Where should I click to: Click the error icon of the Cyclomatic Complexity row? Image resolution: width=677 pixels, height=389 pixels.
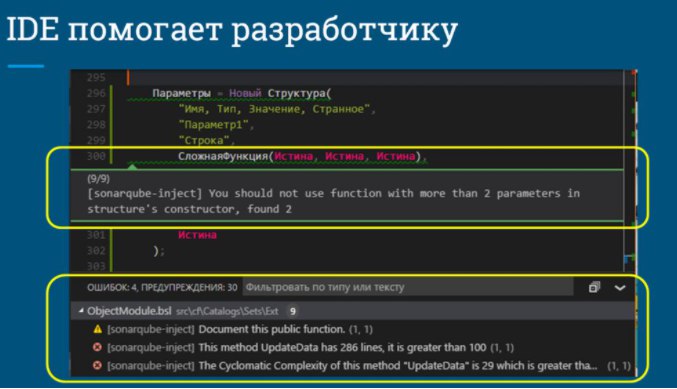pyautogui.click(x=98, y=365)
